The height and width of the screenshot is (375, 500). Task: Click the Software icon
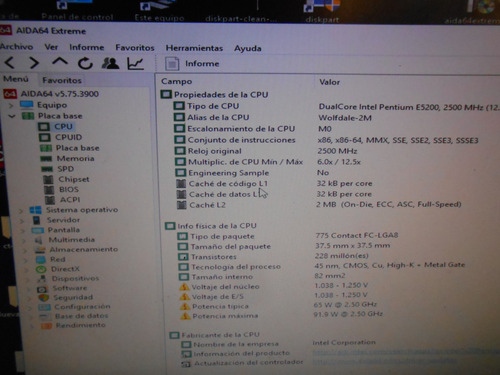click(42, 288)
